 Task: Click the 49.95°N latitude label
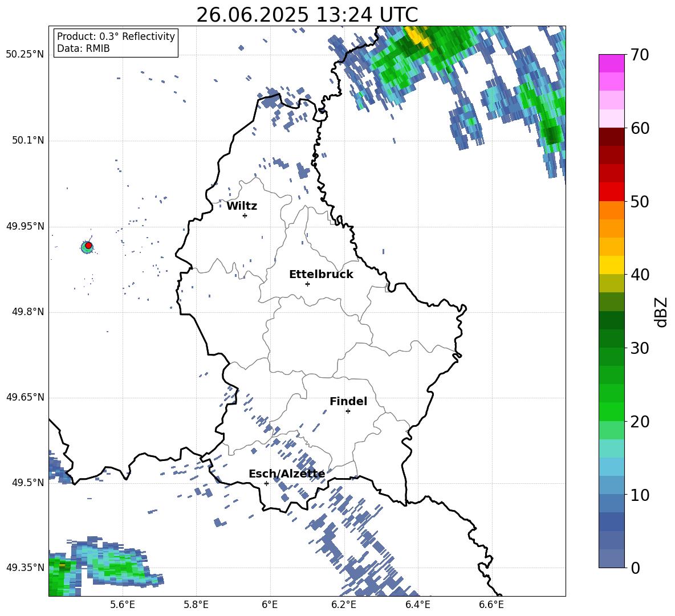(x=25, y=226)
